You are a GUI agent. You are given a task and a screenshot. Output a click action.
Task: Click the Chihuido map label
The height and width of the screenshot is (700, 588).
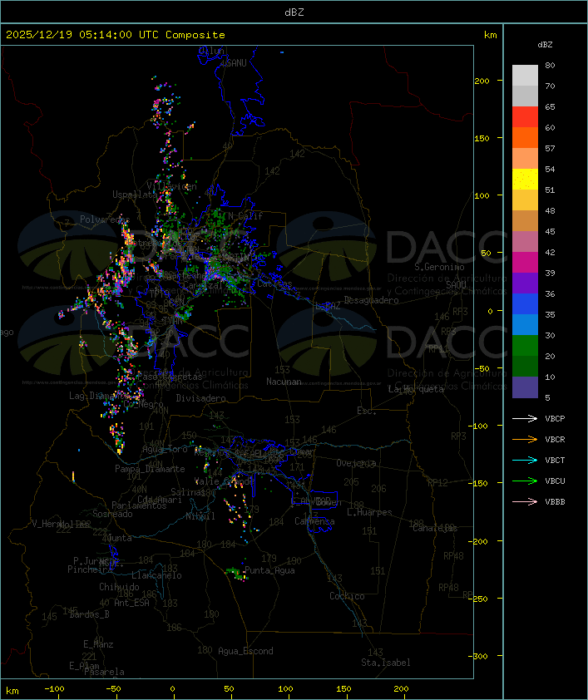pyautogui.click(x=119, y=587)
